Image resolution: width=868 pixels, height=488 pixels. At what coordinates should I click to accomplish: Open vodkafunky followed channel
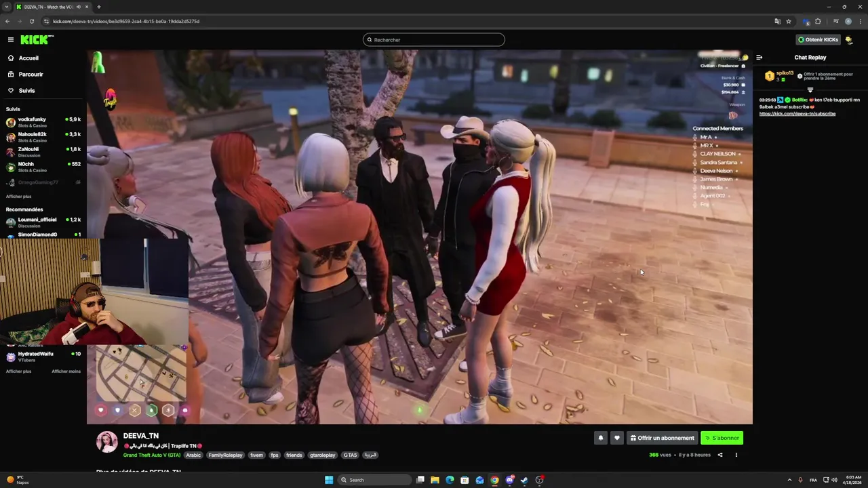click(x=43, y=122)
